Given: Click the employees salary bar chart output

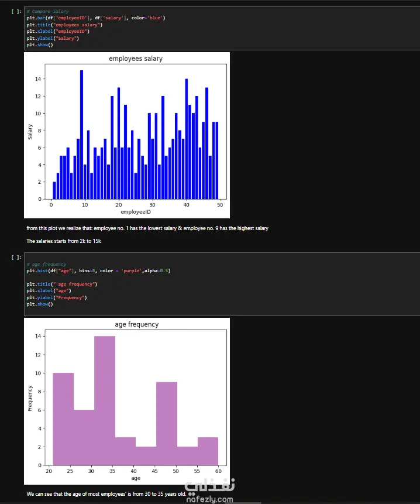Looking at the screenshot, I should pos(127,135).
